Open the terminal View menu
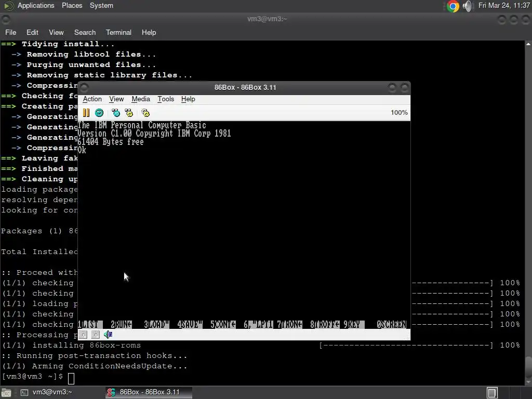The height and width of the screenshot is (399, 532). click(x=56, y=33)
